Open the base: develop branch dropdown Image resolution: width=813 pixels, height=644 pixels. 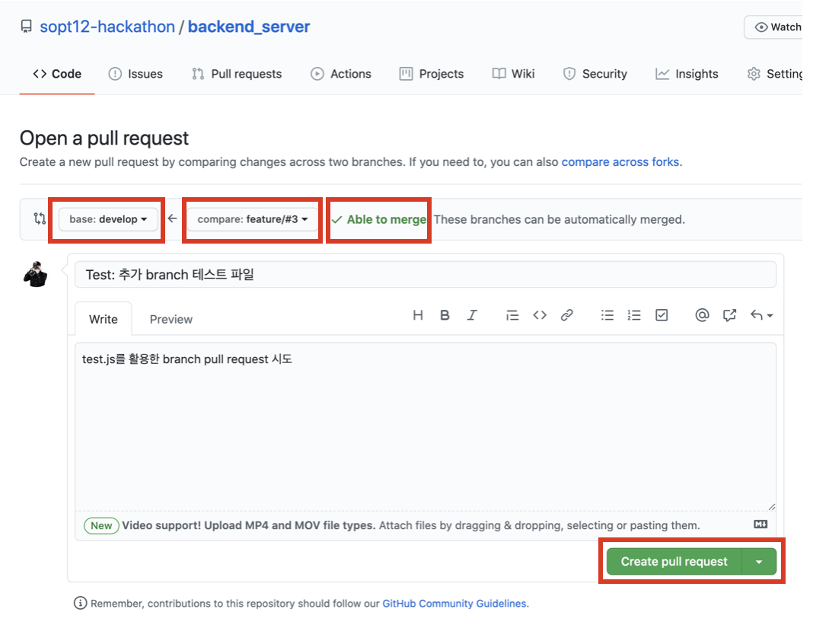tap(108, 219)
